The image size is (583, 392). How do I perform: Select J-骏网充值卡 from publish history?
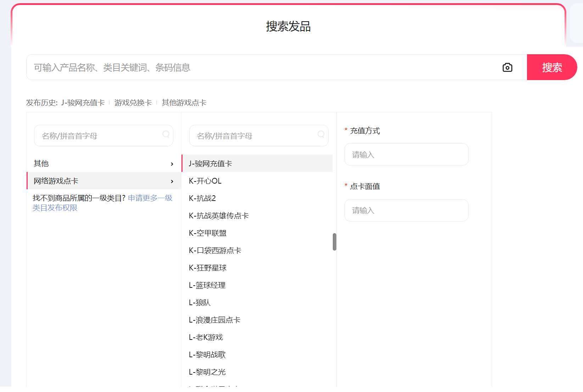point(83,103)
